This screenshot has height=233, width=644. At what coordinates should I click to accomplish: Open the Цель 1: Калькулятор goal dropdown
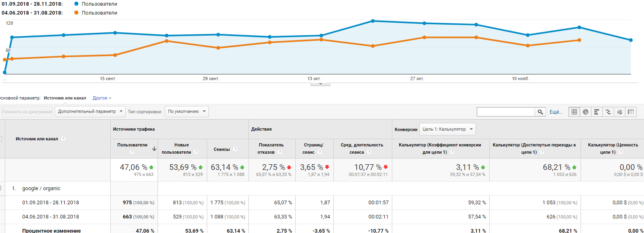tap(447, 129)
